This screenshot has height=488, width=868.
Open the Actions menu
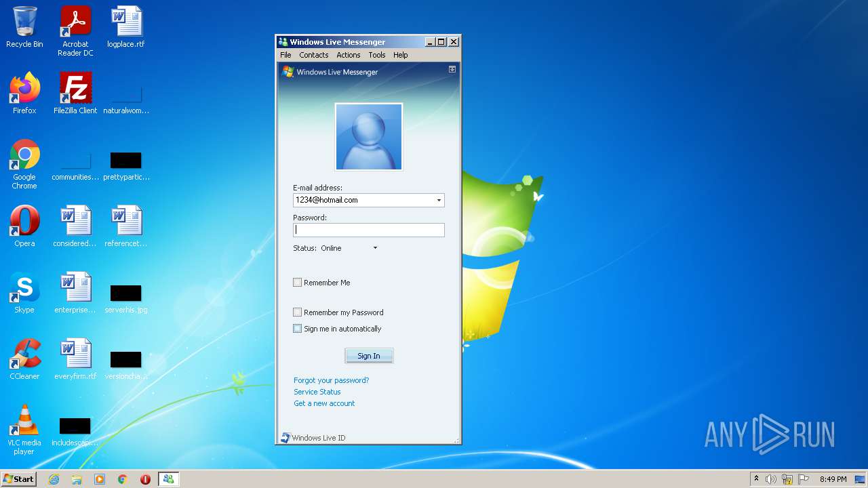coord(349,55)
